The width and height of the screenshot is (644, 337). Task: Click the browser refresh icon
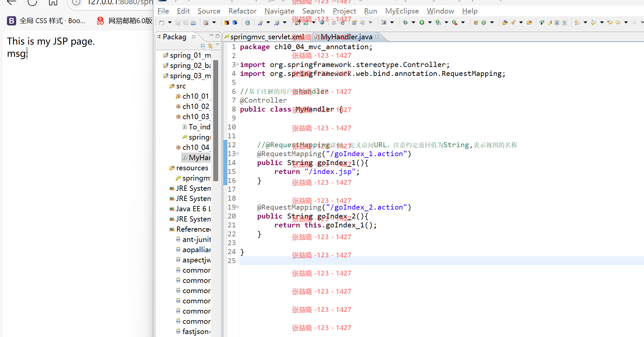coord(32,3)
